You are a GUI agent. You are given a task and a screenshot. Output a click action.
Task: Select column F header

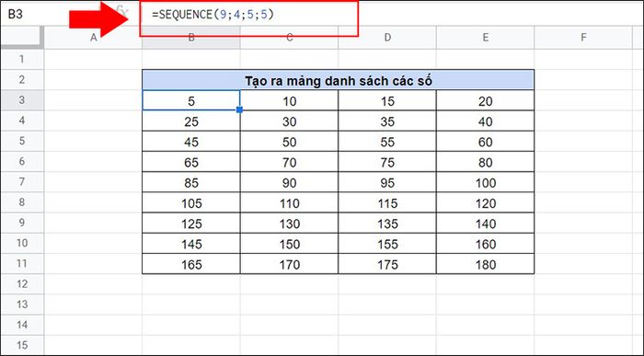pyautogui.click(x=583, y=38)
